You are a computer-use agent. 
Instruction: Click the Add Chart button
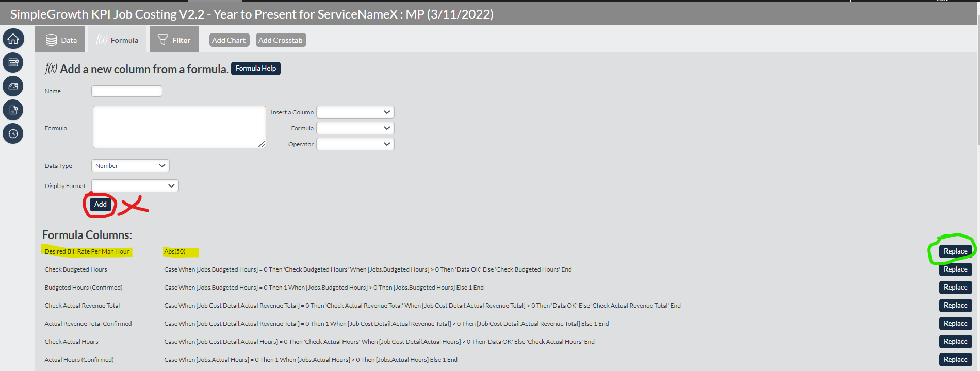(x=229, y=40)
